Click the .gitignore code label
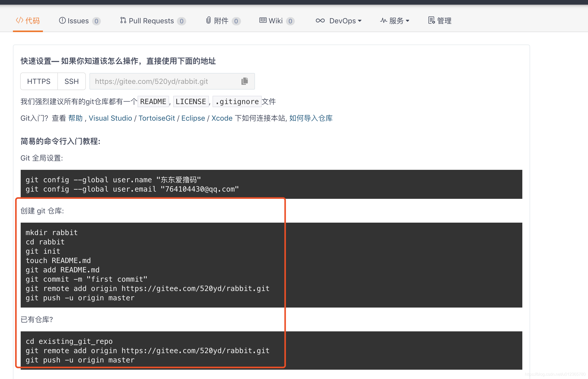588x379 pixels. point(237,101)
